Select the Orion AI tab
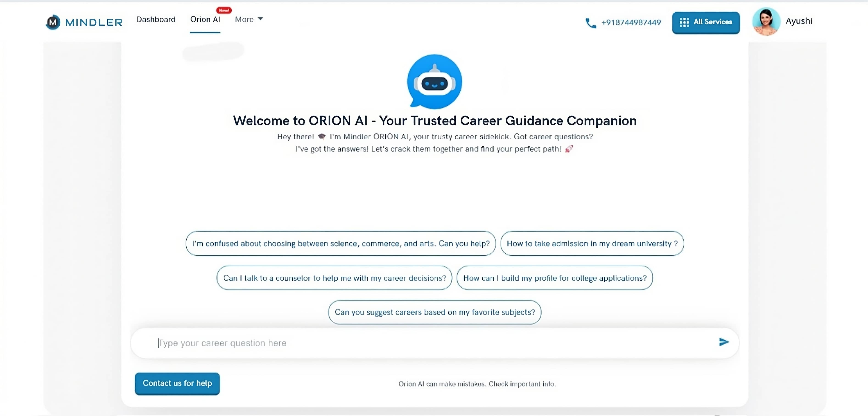 pyautogui.click(x=205, y=19)
